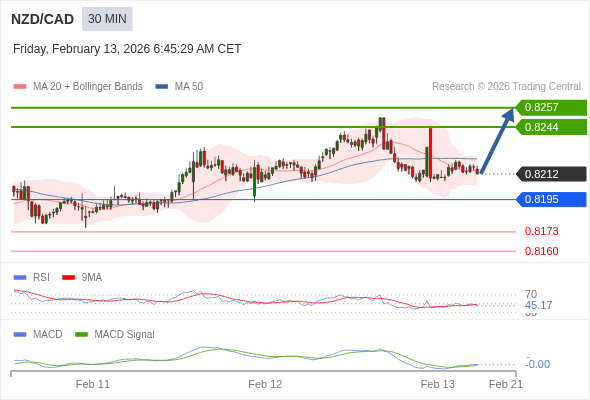This screenshot has width=590, height=400.
Task: Click the MA 50 legend label
Action: [189, 87]
